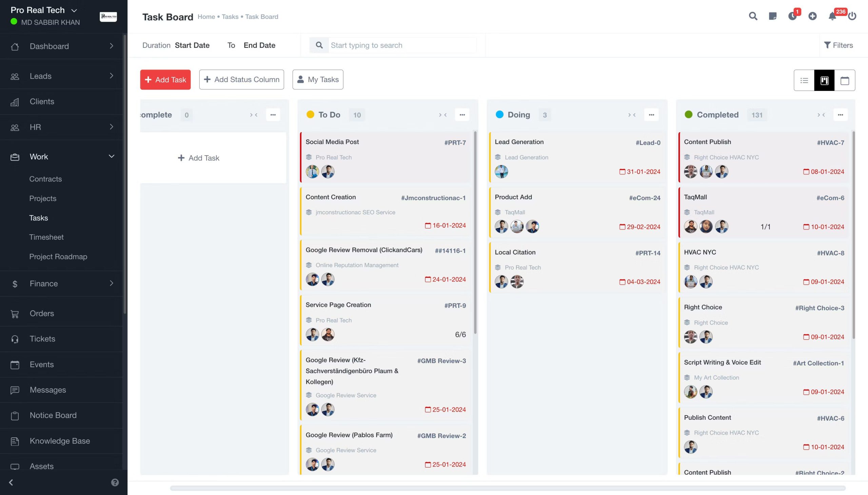Open Timesheet in the Work submenu

tap(46, 237)
